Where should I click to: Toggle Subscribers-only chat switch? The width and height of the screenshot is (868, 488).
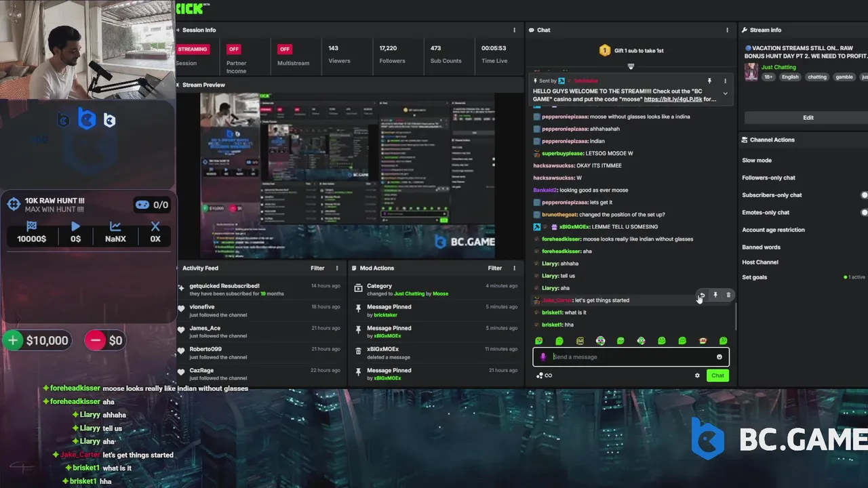pos(864,195)
